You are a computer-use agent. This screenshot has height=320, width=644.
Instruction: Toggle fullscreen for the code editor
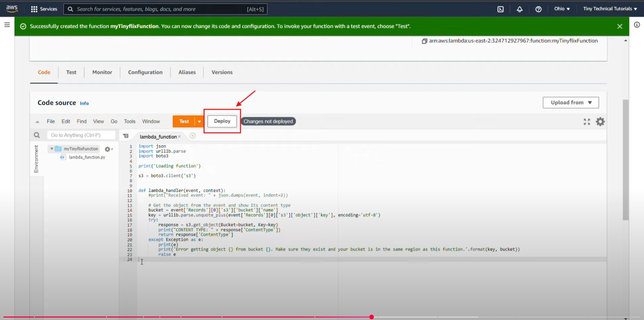[587, 122]
